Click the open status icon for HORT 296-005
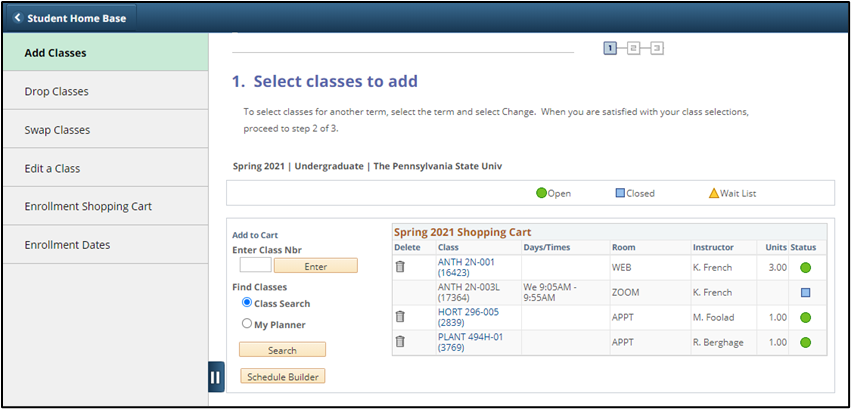Screen dimensions: 851x409 click(805, 317)
